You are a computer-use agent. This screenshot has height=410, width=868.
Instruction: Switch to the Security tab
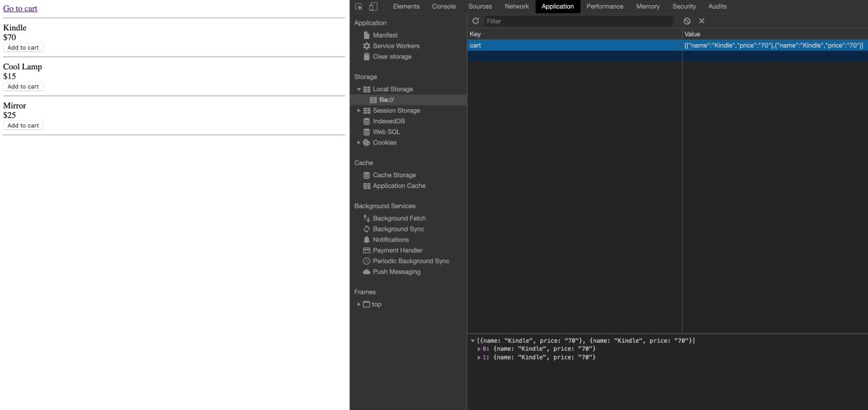point(684,7)
